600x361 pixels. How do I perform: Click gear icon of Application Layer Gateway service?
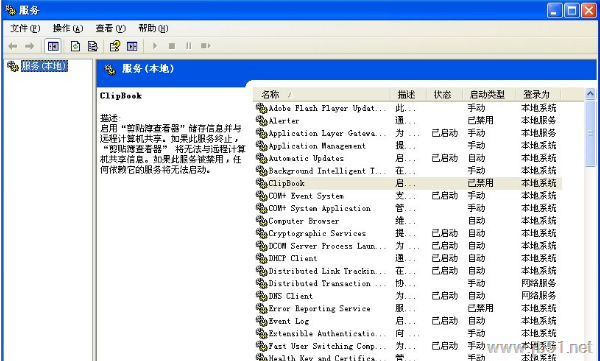click(x=261, y=133)
